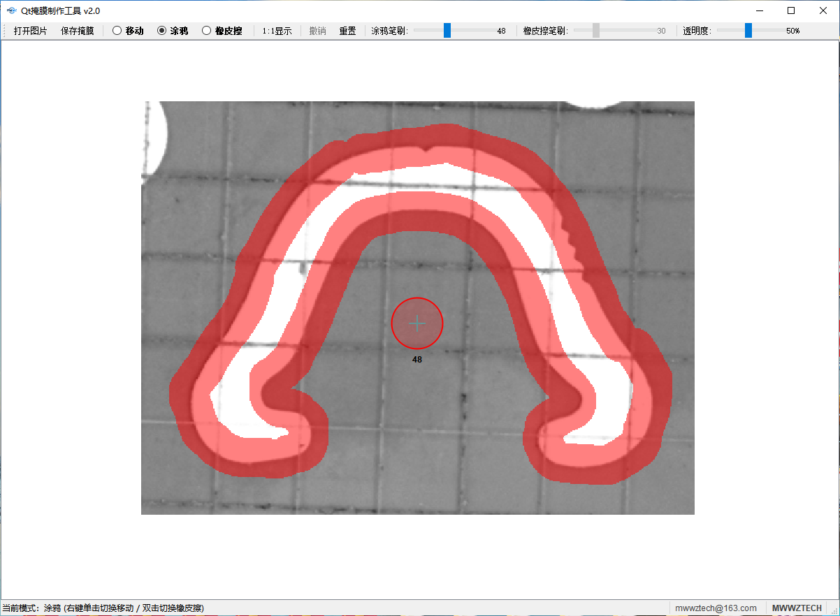Click 打开图片 to open an image
The width and height of the screenshot is (840, 616).
(x=31, y=31)
